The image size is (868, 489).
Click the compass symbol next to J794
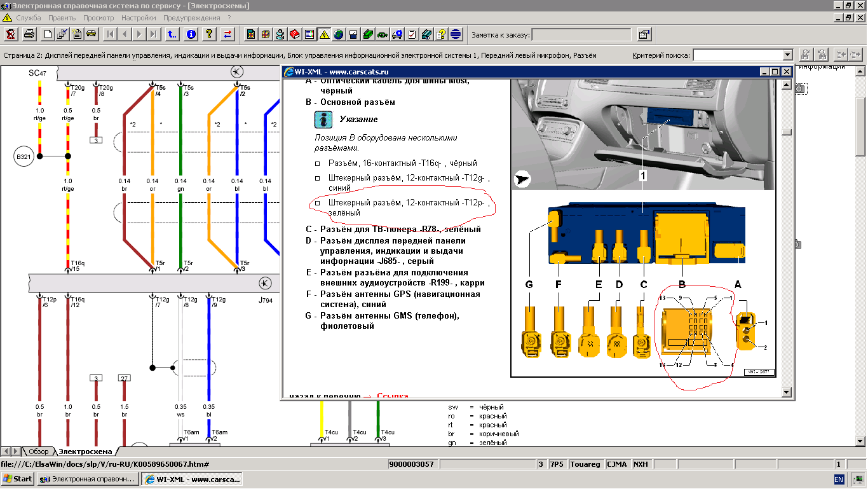(x=266, y=283)
